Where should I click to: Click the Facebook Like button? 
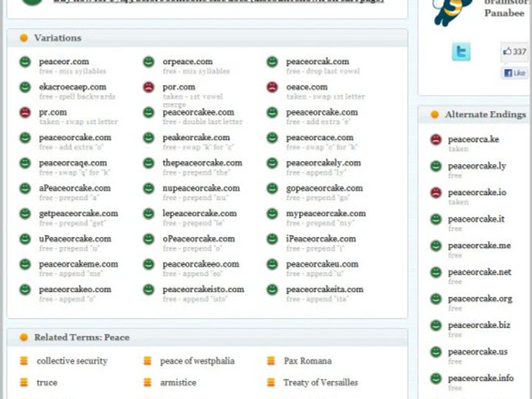(x=514, y=73)
